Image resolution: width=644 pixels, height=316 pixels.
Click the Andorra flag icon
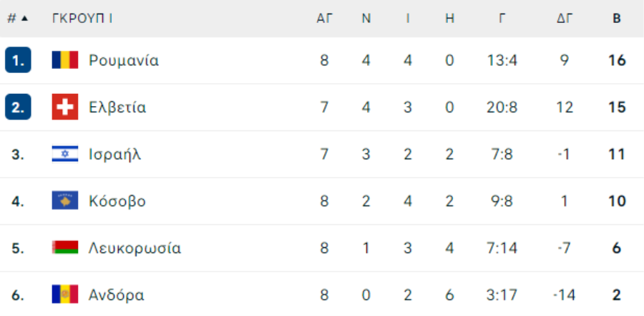[65, 295]
